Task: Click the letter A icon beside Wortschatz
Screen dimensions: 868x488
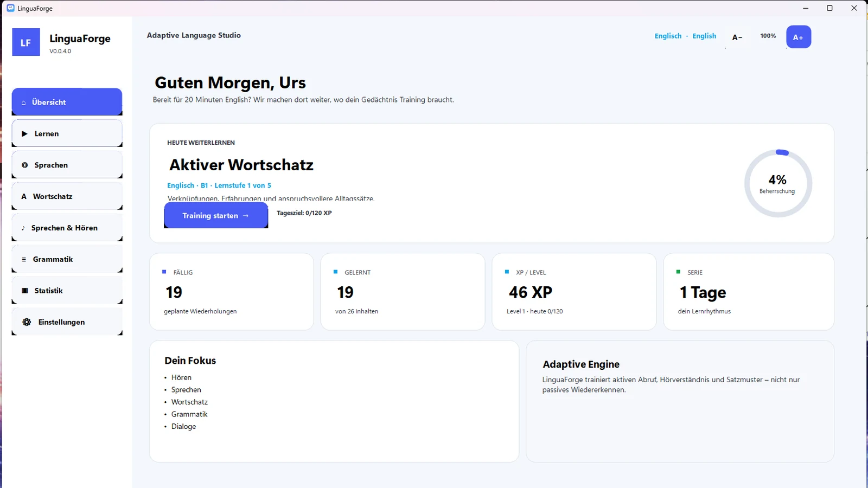Action: click(24, 196)
